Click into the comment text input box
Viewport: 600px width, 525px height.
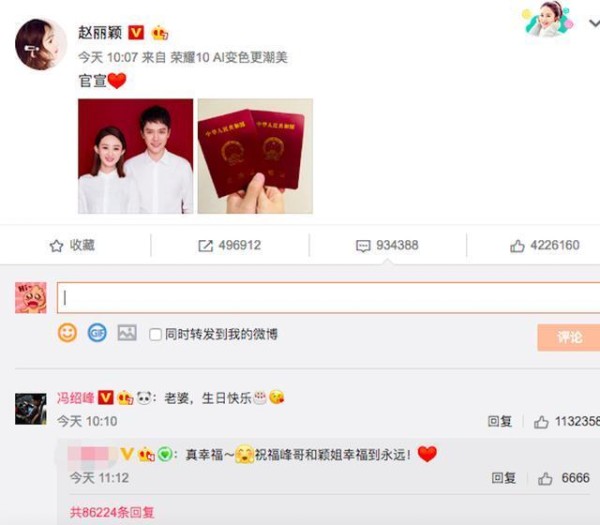[x=328, y=298]
